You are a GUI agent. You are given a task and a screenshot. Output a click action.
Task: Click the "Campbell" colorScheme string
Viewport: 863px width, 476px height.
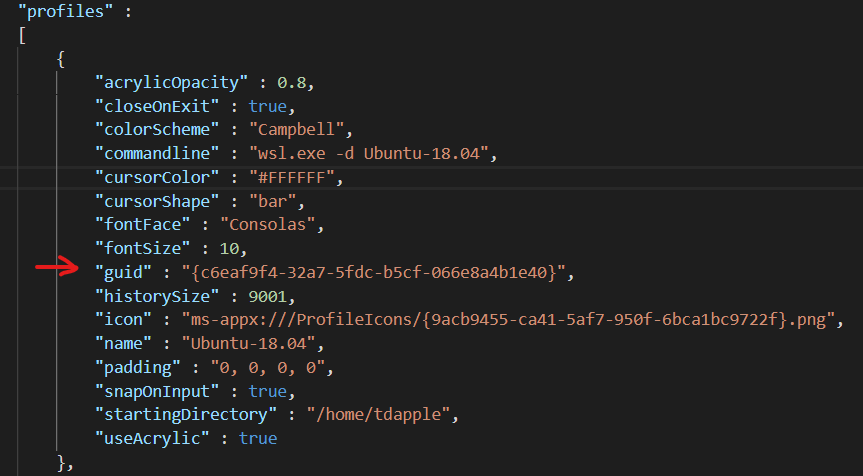coord(297,130)
